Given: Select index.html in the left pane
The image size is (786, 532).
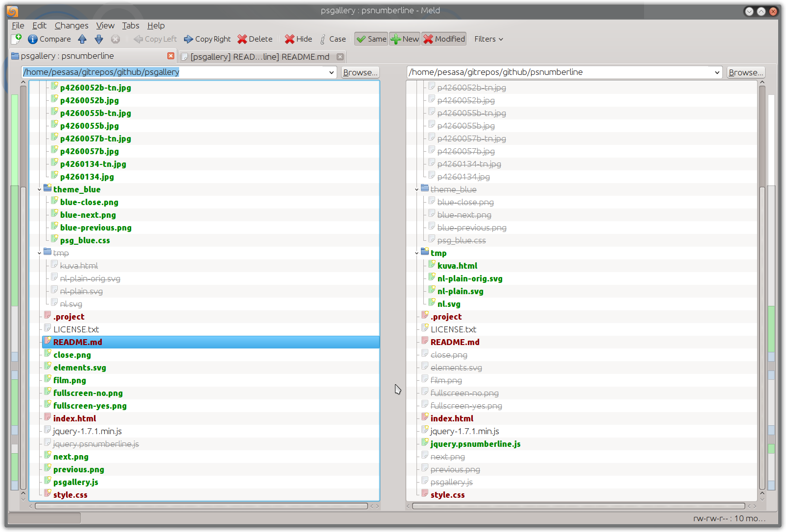Looking at the screenshot, I should [74, 418].
